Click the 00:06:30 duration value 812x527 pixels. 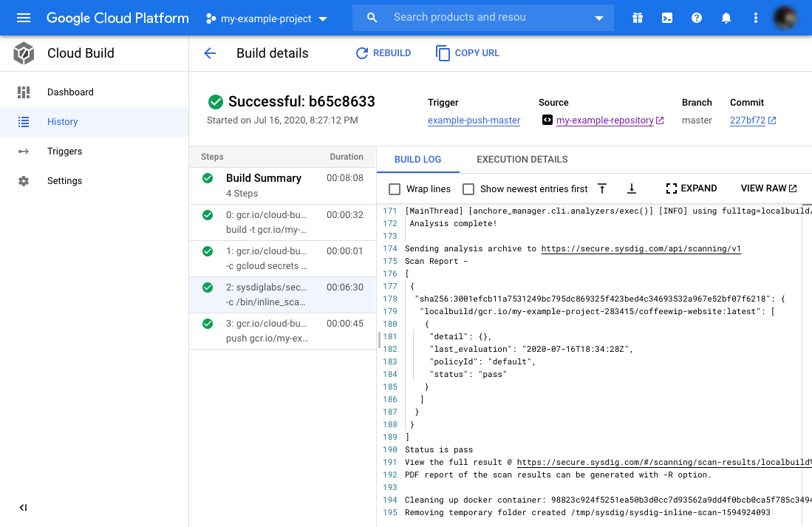(x=345, y=287)
